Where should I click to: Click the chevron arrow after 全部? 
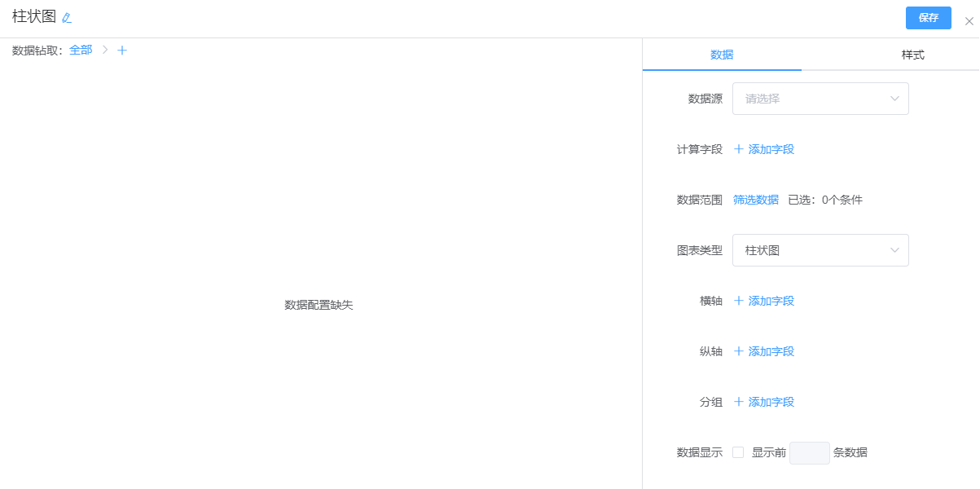tap(105, 51)
